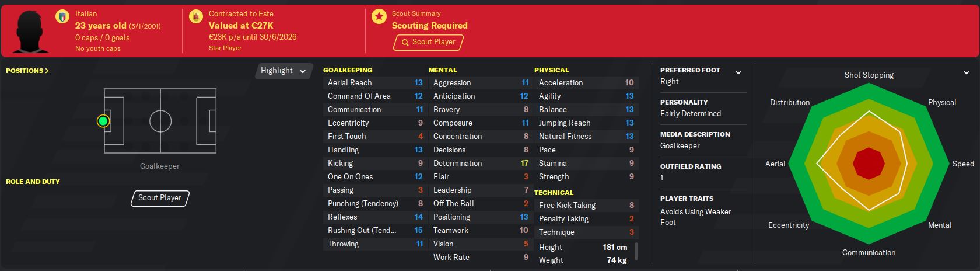Click the red center of the attribute polygon
This screenshot has width=980, height=271.
tap(869, 164)
